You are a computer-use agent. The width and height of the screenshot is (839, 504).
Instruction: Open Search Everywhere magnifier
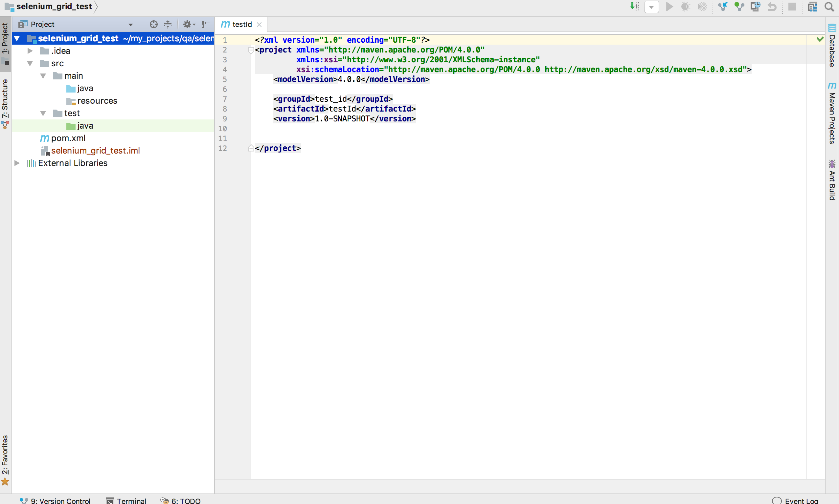click(x=829, y=7)
